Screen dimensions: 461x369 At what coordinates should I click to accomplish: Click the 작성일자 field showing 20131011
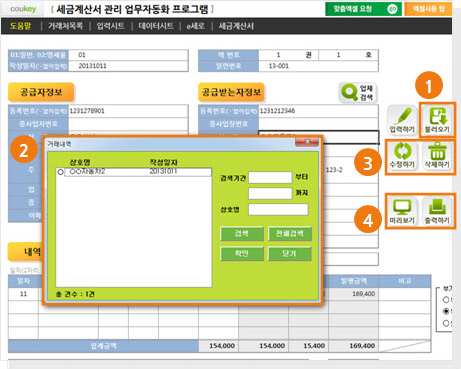128,66
